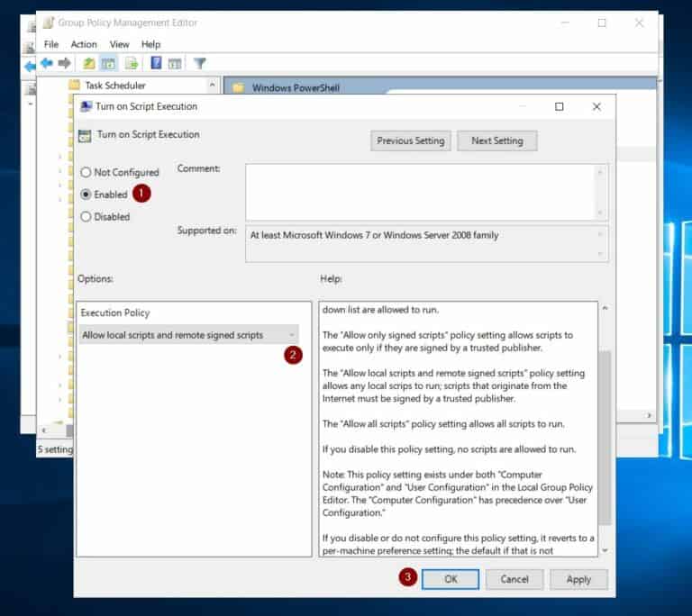Click the Help pane scroll down arrow

605,550
